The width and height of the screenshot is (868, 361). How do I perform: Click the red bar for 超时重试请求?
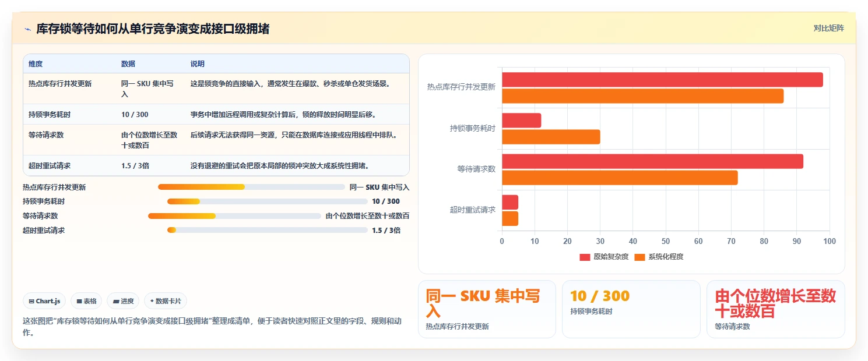coord(510,202)
